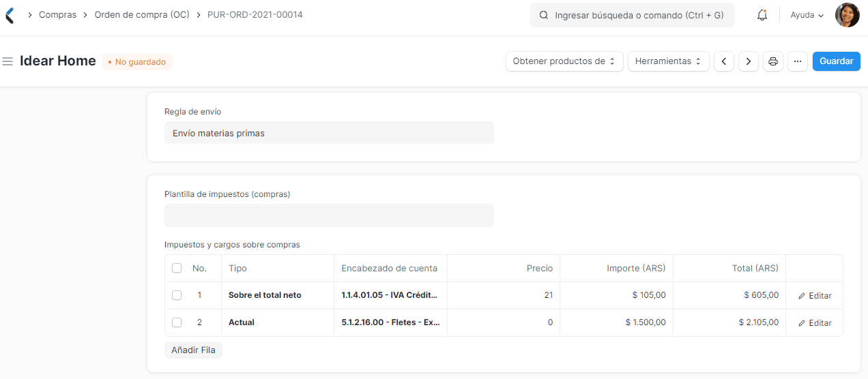Check the row 1 Sobre el total neto checkbox
This screenshot has width=868, height=379.
177,296
